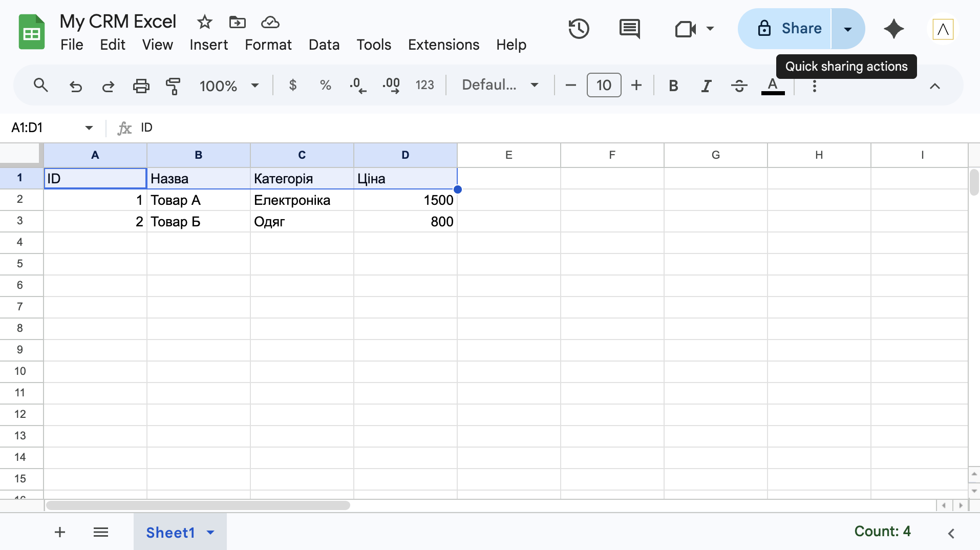Open the Insert menu
The width and height of the screenshot is (980, 550).
point(208,45)
